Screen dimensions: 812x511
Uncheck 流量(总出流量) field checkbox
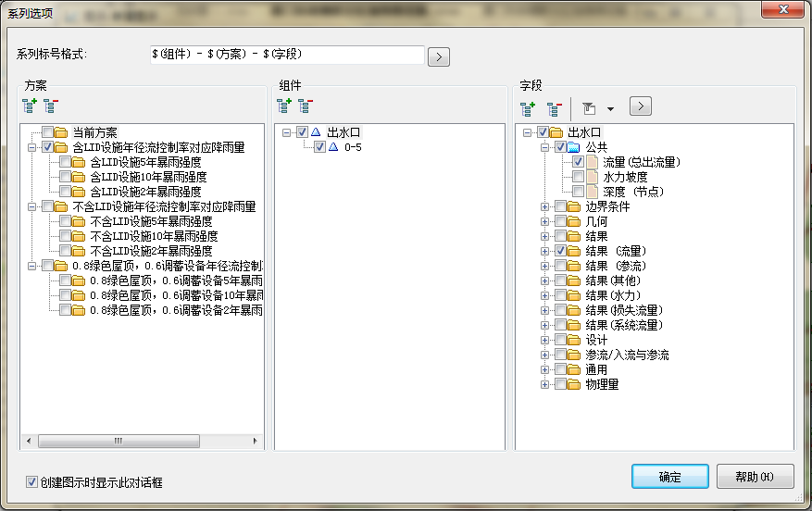578,161
